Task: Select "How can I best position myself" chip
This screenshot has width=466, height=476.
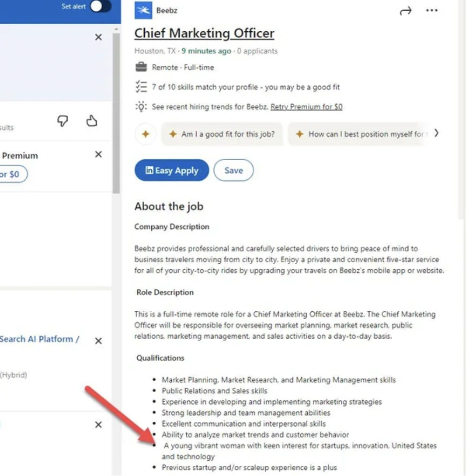Action: 360,134
